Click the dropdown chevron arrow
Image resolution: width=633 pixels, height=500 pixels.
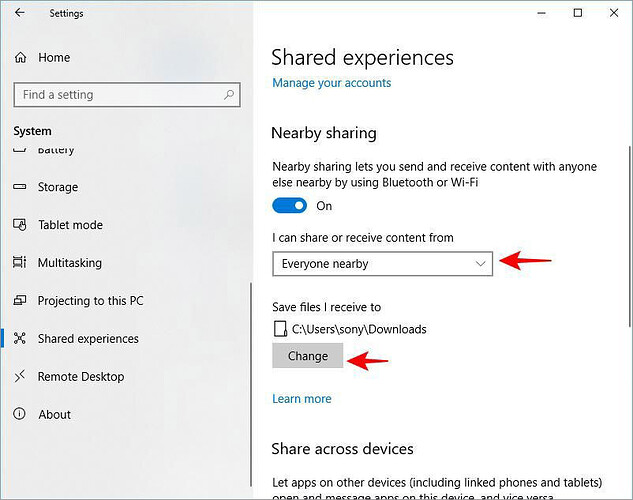(x=480, y=264)
